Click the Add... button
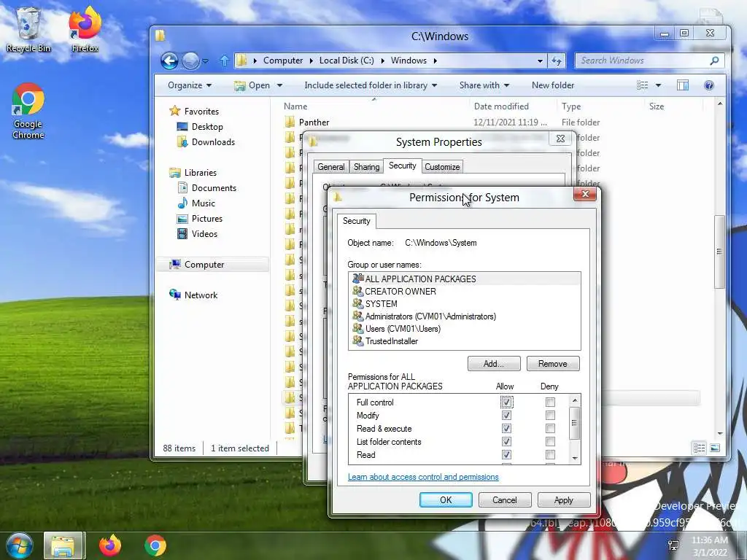The width and height of the screenshot is (747, 560). coord(494,363)
